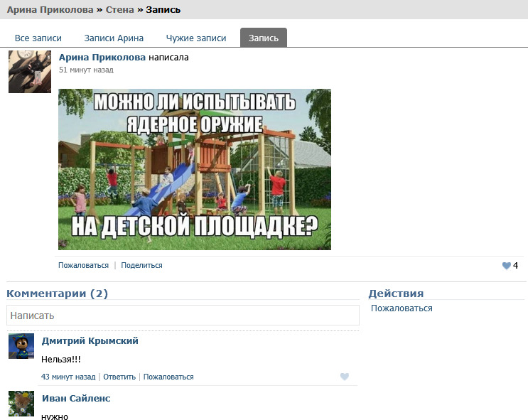Click the 51 минут назад timestamp
The image size is (528, 420).
(86, 70)
